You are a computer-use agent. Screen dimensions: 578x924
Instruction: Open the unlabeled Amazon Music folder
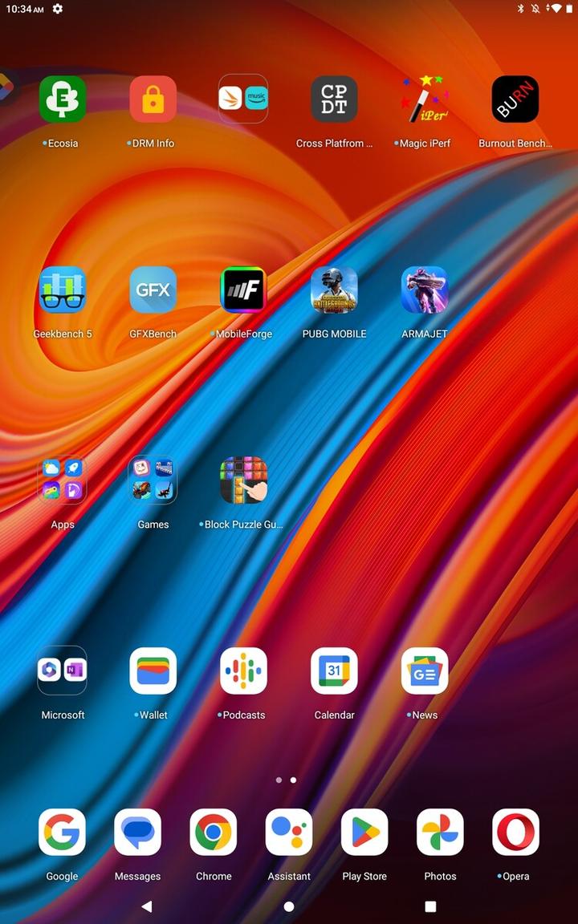pyautogui.click(x=243, y=99)
